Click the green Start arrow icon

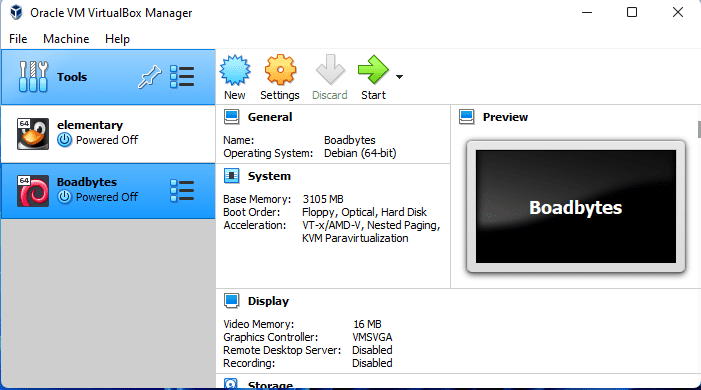pyautogui.click(x=373, y=70)
